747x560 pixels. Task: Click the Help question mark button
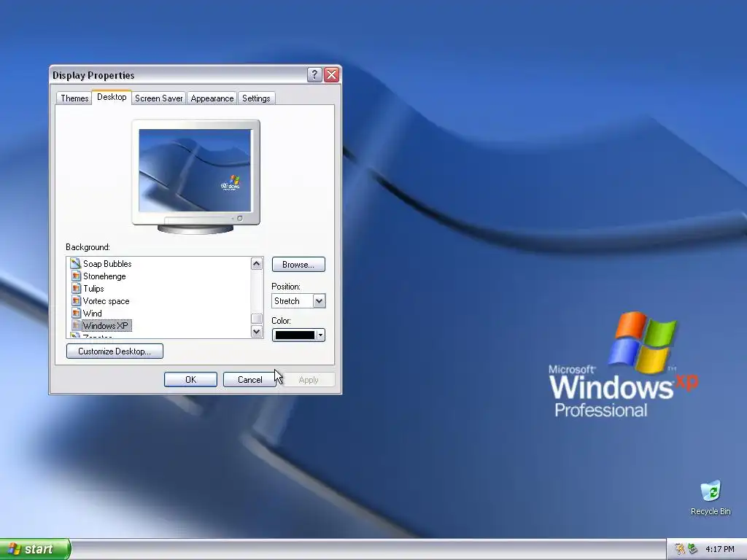click(x=314, y=75)
